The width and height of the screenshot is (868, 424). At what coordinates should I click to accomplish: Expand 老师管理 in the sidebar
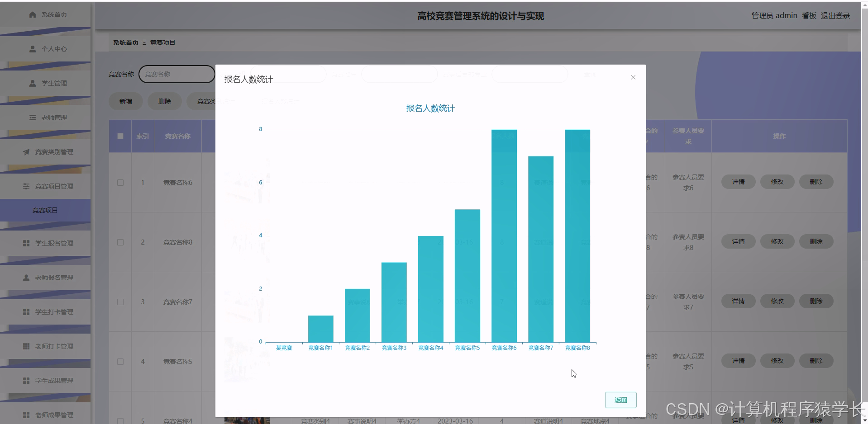point(45,118)
